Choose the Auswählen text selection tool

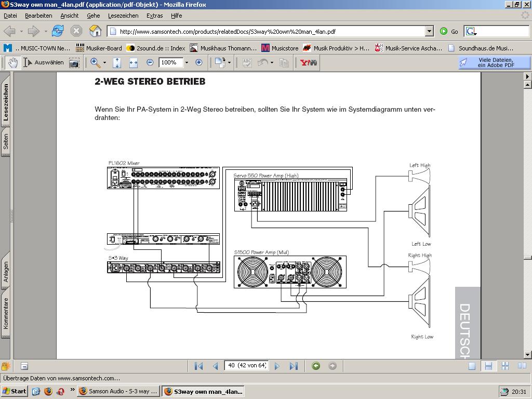tap(44, 62)
